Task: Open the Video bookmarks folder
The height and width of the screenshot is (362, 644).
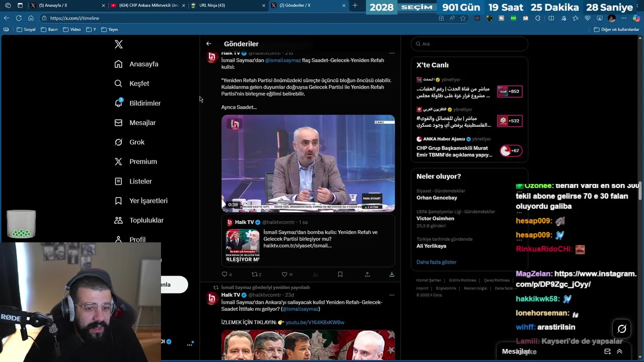Action: tap(71, 30)
